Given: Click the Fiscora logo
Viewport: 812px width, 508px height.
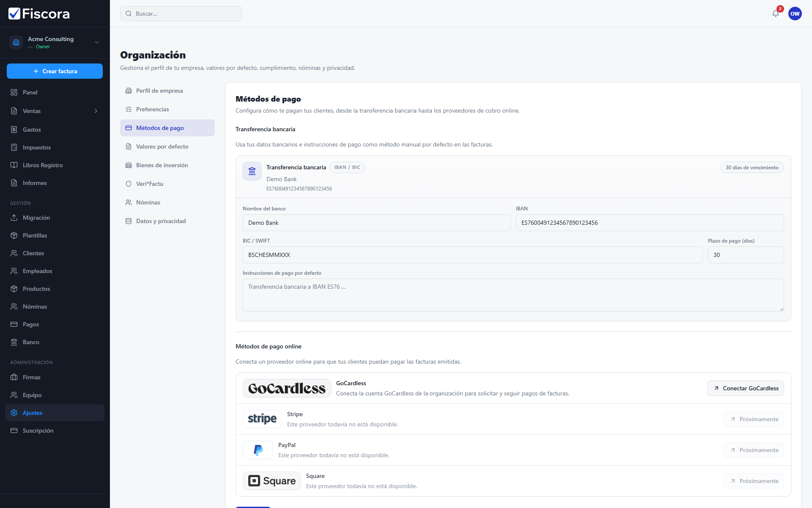Looking at the screenshot, I should (39, 14).
